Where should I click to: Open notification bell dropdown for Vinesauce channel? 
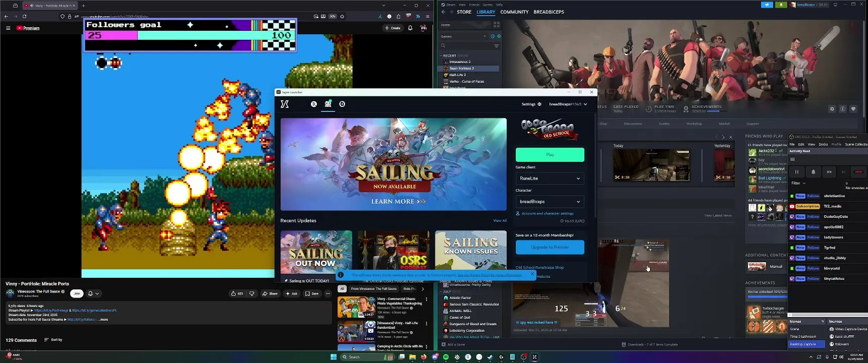[93, 293]
